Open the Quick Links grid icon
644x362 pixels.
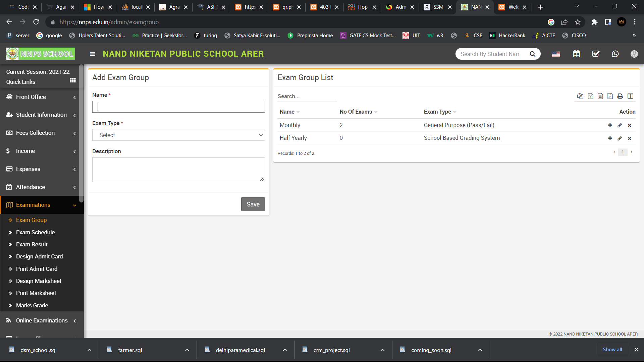[72, 80]
